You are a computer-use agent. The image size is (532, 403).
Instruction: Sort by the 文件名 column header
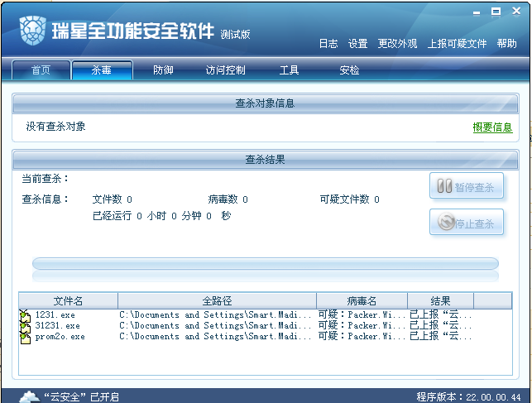(x=68, y=300)
